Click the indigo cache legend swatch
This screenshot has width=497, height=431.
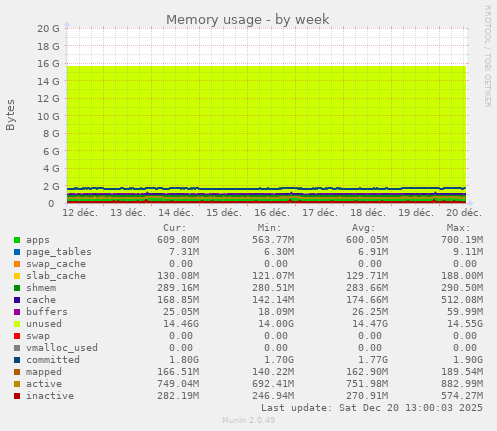tap(17, 300)
